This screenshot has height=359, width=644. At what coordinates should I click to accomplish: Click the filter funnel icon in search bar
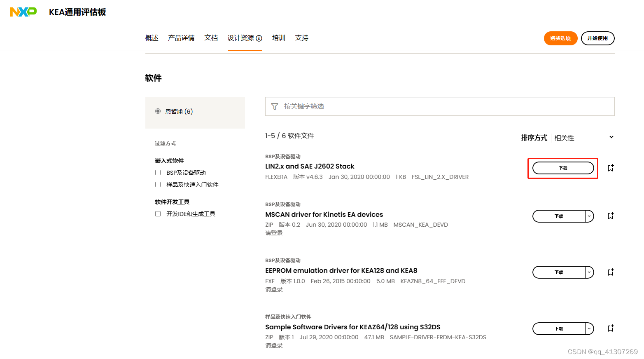point(275,106)
